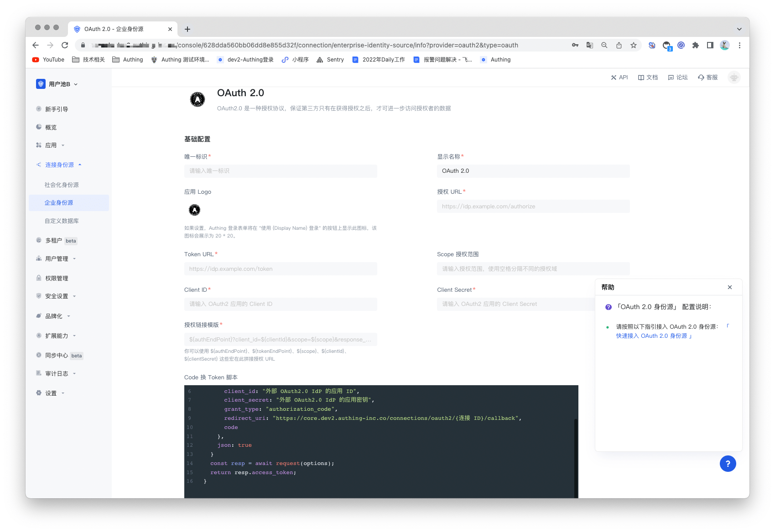Click the 唯一标识 input field
Screen dimensions: 775x532
(281, 171)
